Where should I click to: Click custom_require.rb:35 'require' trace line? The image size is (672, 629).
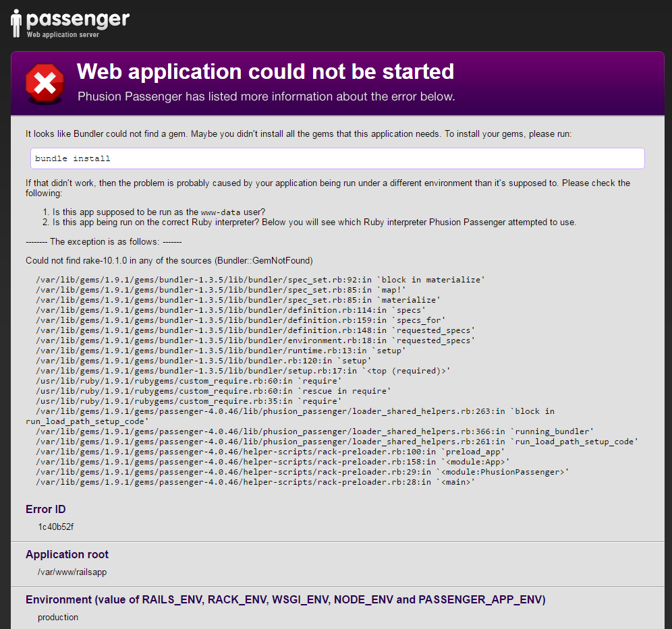point(188,401)
